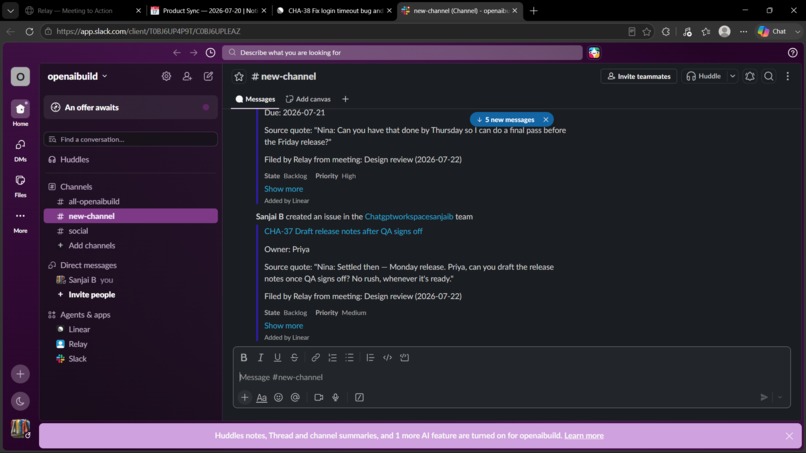Viewport: 806px width, 453px height.
Task: Open slash shortcuts menu
Action: pyautogui.click(x=359, y=397)
